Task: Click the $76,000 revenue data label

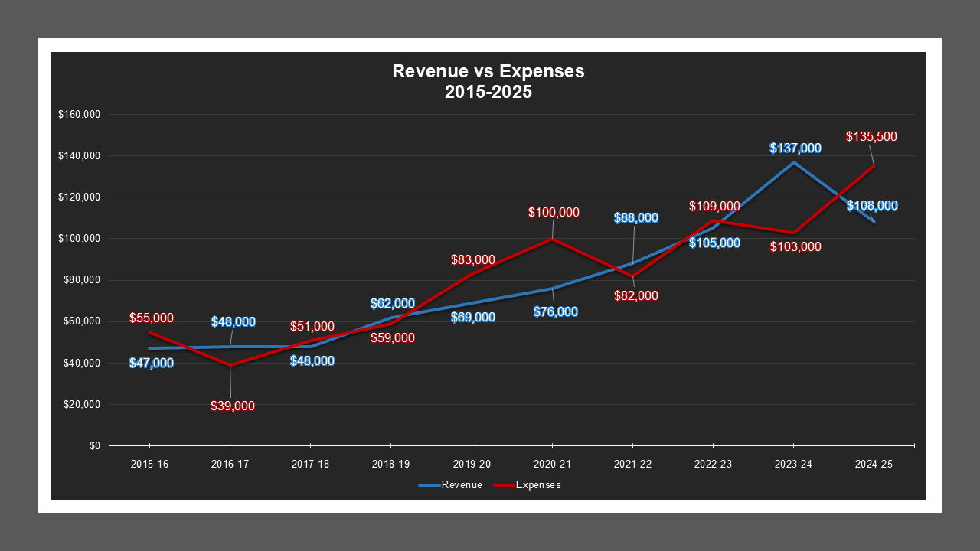Action: coord(555,312)
